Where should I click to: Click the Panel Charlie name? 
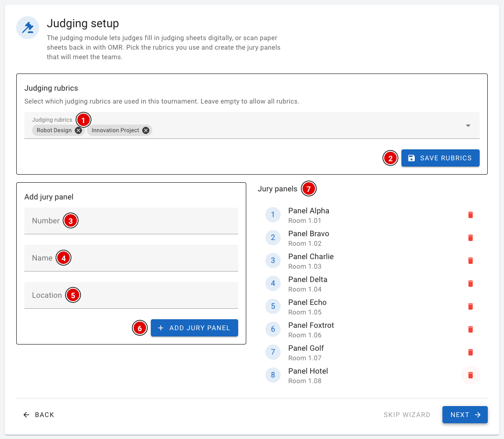click(311, 256)
